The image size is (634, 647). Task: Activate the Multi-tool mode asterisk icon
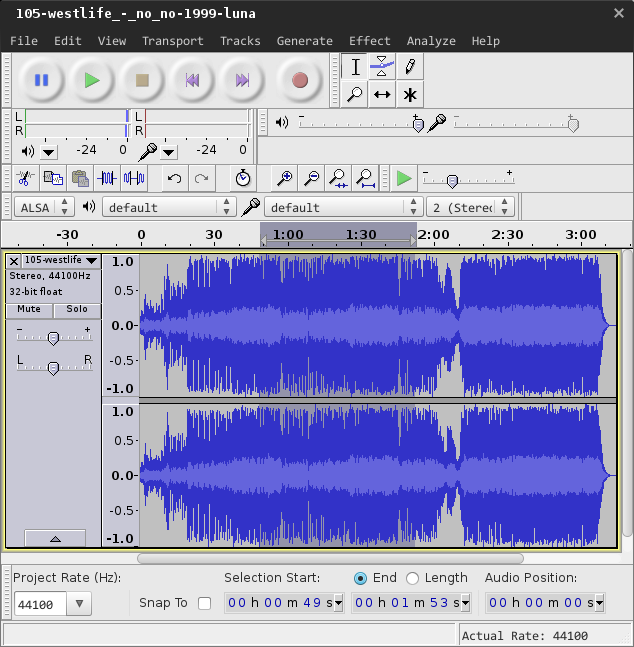tap(409, 95)
